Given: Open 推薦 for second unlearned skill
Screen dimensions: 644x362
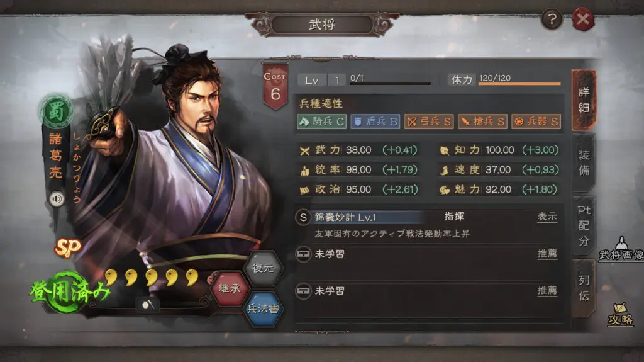Looking at the screenshot, I should click(547, 291).
